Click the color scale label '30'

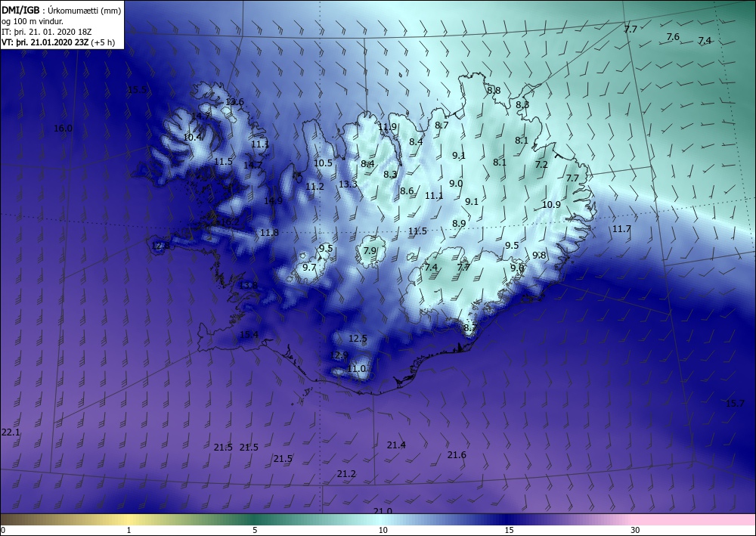point(635,530)
